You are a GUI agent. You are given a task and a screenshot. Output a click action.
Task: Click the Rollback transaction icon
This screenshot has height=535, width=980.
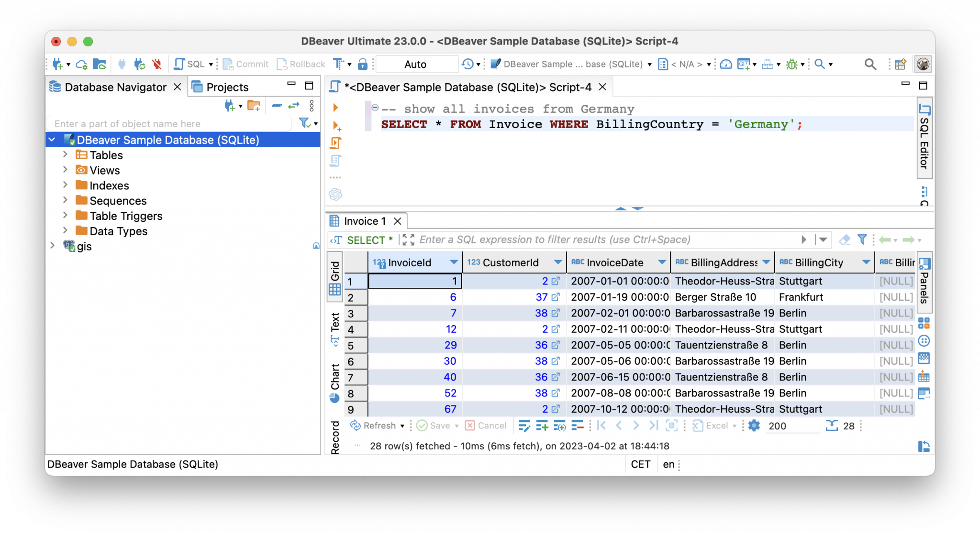(282, 64)
